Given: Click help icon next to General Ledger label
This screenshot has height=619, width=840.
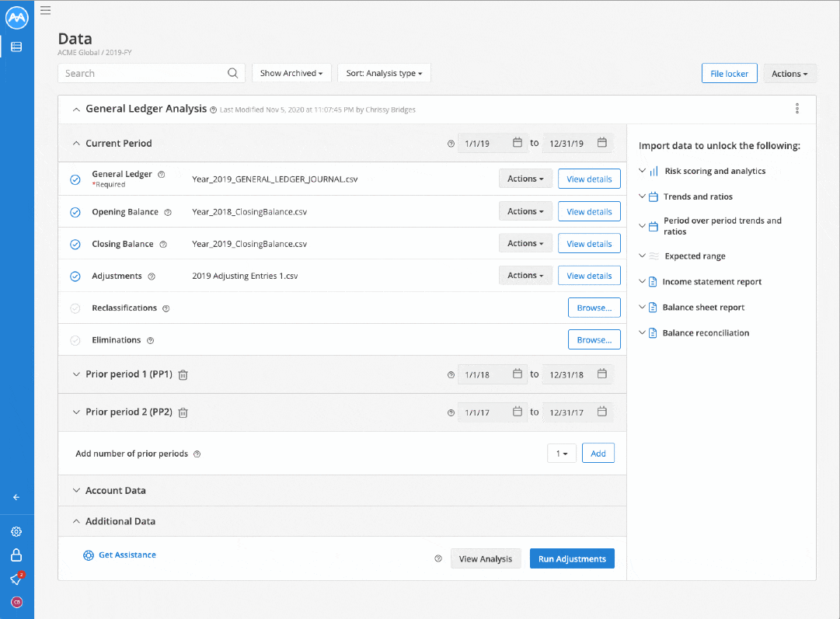Looking at the screenshot, I should click(x=162, y=174).
